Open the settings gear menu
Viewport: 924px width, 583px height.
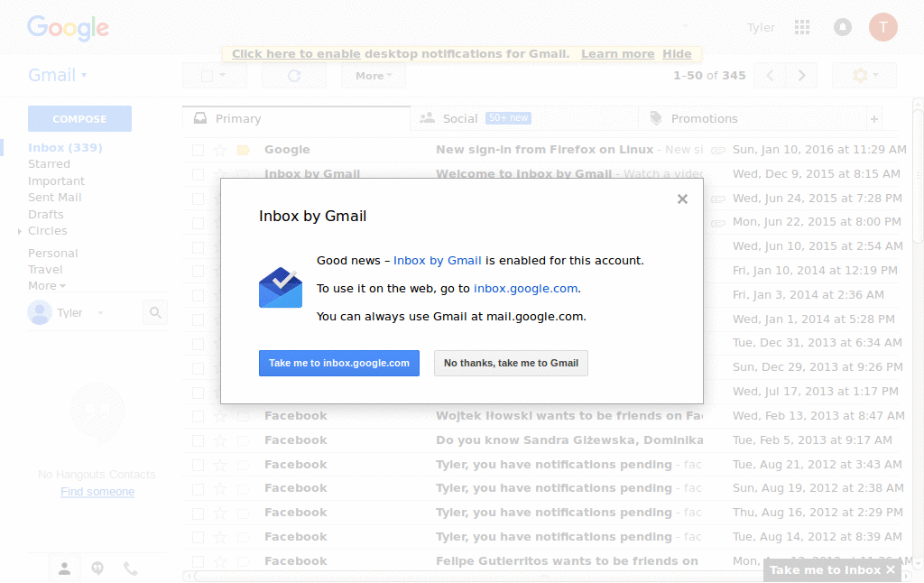864,76
